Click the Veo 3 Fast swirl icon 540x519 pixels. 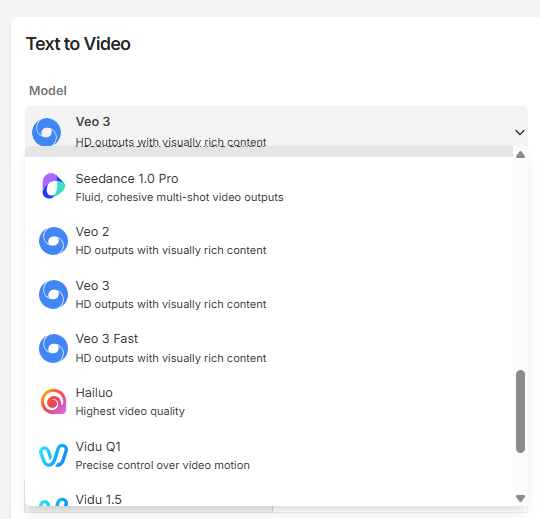point(53,348)
